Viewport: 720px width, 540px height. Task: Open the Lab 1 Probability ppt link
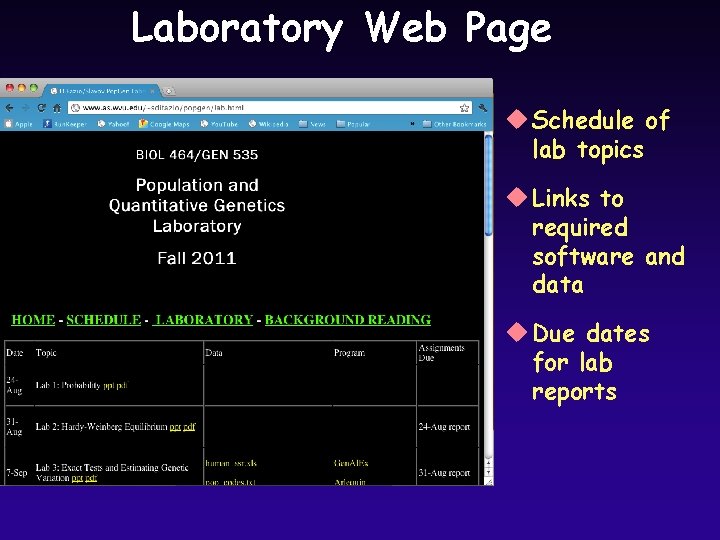[x=108, y=385]
